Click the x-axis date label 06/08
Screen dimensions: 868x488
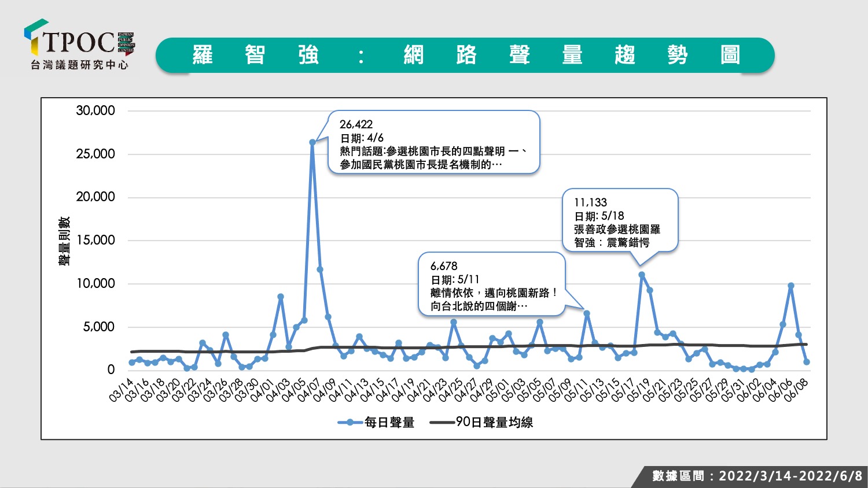point(796,390)
